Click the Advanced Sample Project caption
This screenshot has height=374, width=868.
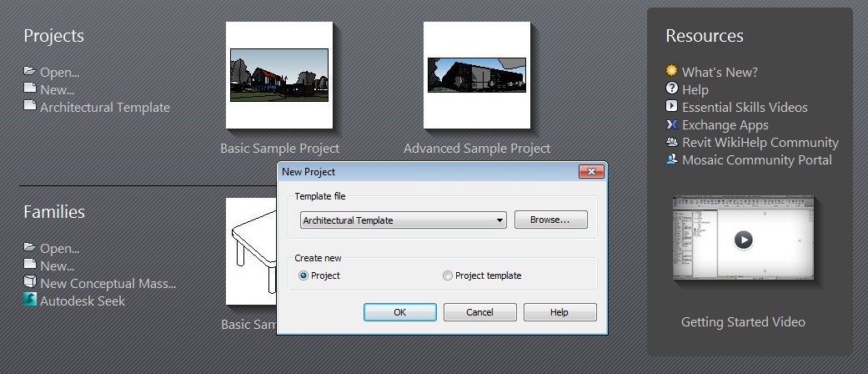click(477, 149)
